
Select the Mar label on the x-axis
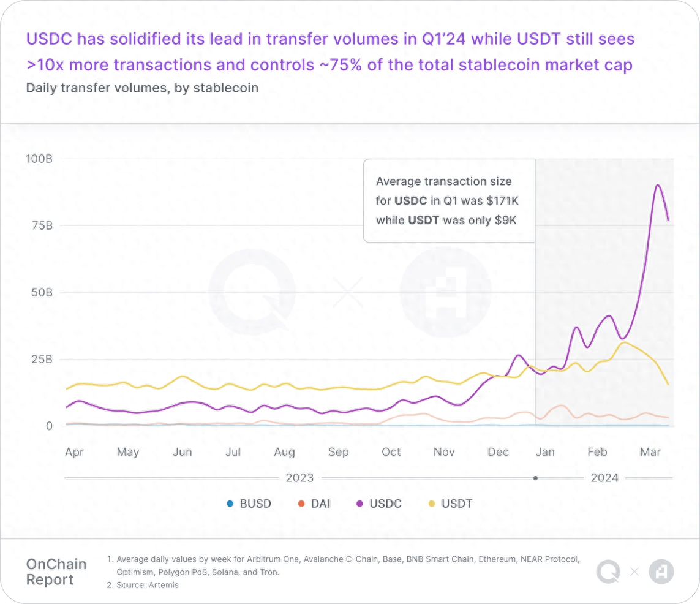[650, 452]
